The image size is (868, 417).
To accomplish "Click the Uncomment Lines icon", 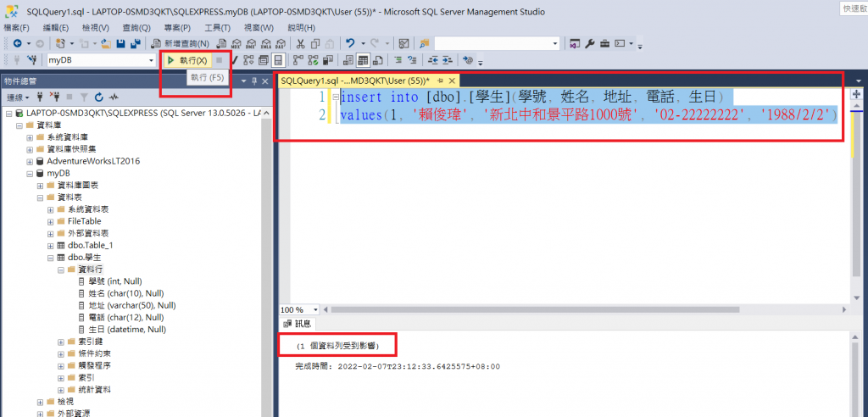I will click(412, 60).
